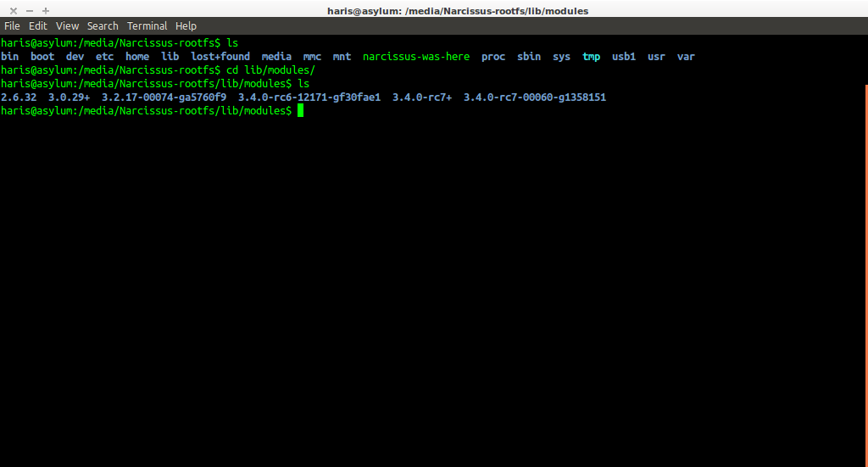Screen dimensions: 868x467
Task: Click the 'cd lib/modules/' command text
Action: 270,70
